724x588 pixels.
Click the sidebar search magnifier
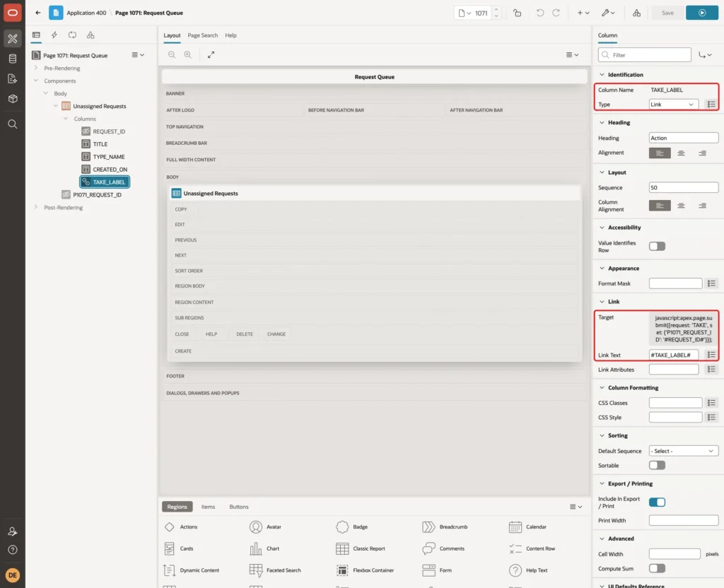pos(13,124)
